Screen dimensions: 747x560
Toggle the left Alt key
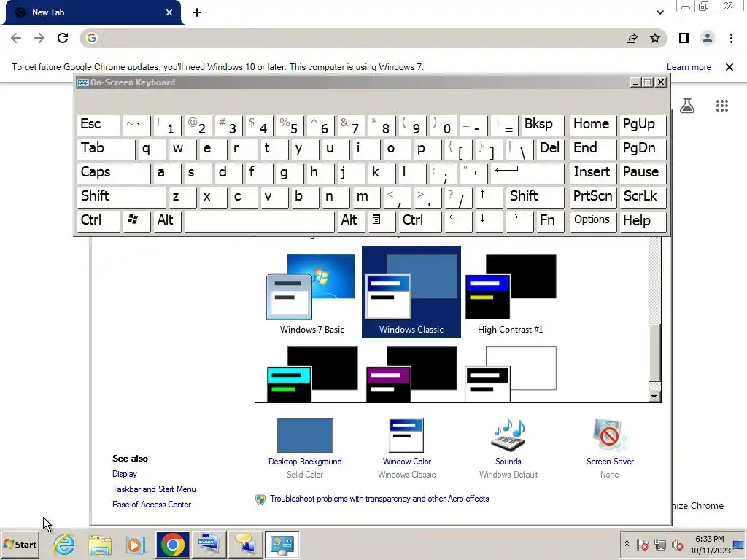coord(167,222)
